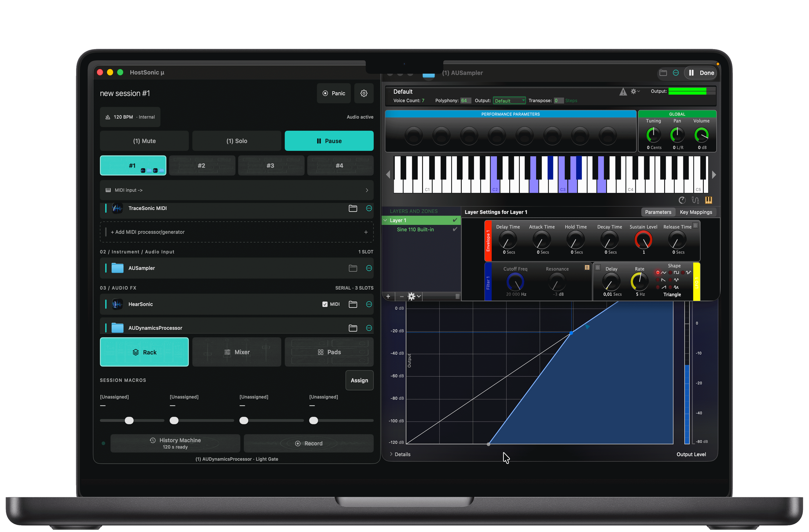Open the Output Default dropdown
Image resolution: width=809 pixels, height=532 pixels.
click(x=509, y=101)
